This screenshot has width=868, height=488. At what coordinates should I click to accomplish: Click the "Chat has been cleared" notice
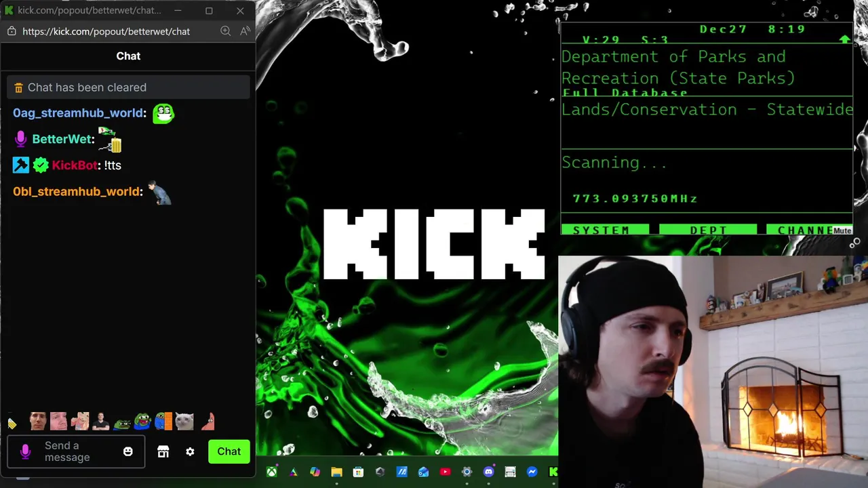128,87
